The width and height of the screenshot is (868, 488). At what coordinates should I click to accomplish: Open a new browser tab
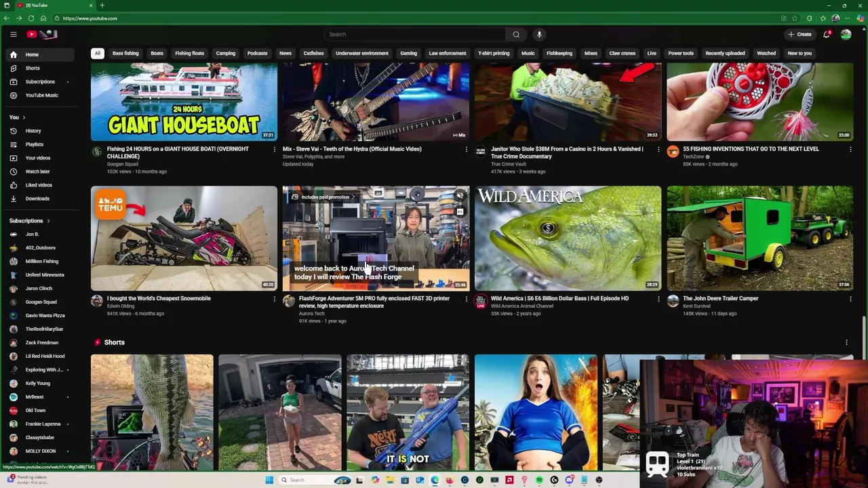(102, 5)
